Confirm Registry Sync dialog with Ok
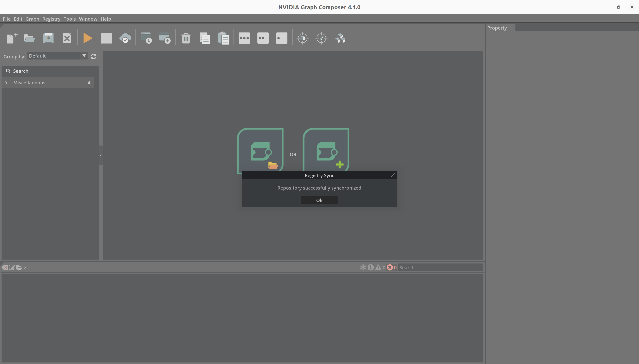This screenshot has height=364, width=639. click(319, 200)
